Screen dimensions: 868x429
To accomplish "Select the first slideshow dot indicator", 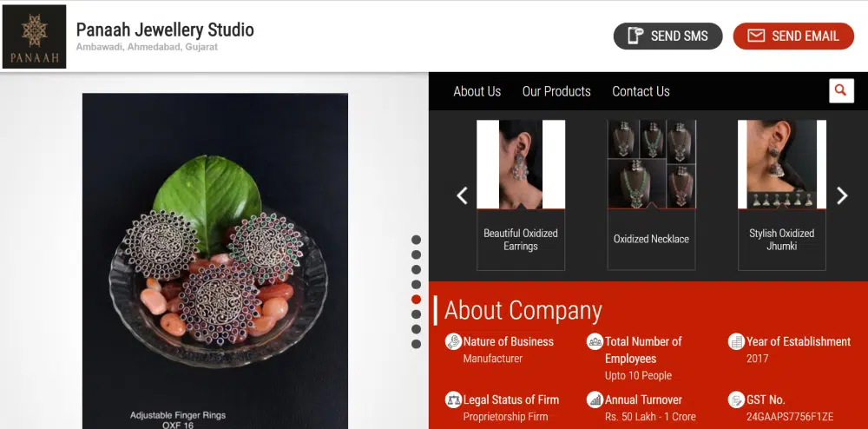I will click(416, 240).
